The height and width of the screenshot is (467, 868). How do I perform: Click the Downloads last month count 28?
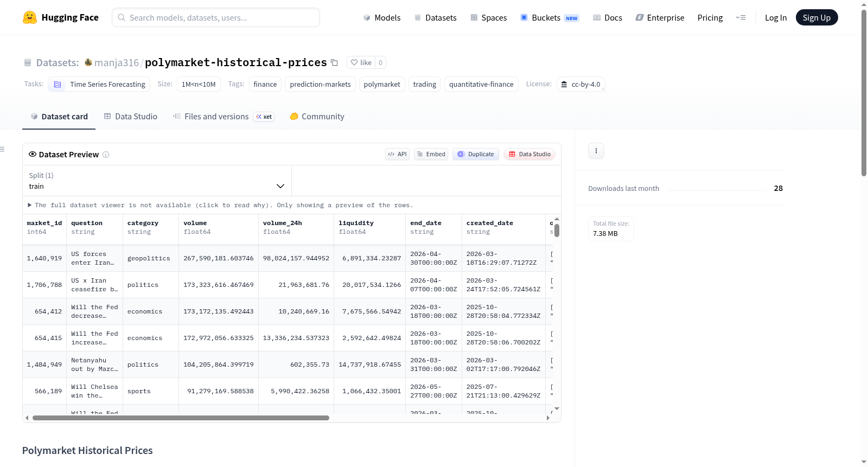tap(778, 188)
